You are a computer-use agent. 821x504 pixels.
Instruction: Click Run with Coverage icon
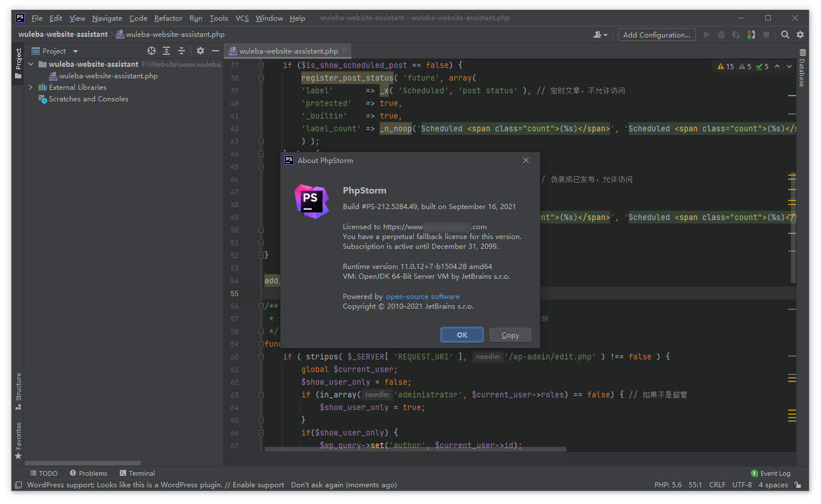(736, 35)
